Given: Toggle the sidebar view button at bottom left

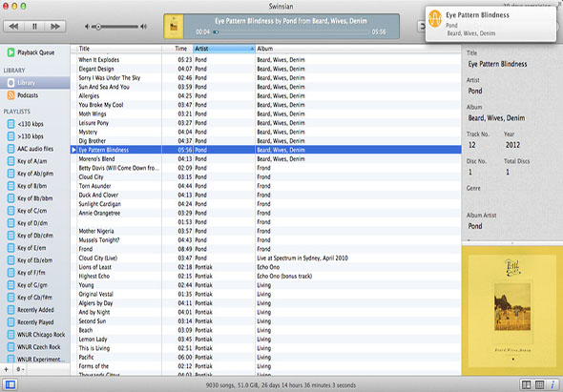Looking at the screenshot, I should 10,384.
